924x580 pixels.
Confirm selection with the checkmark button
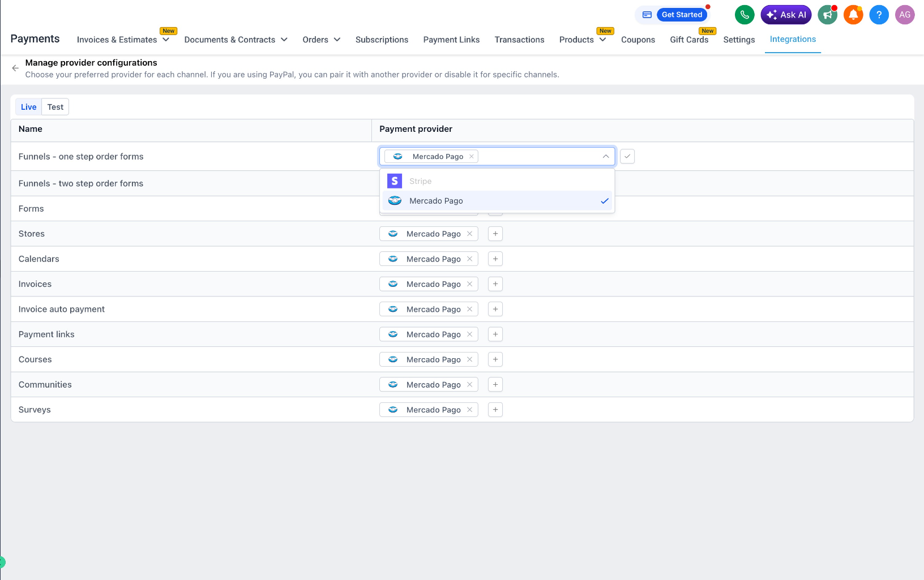pos(627,156)
